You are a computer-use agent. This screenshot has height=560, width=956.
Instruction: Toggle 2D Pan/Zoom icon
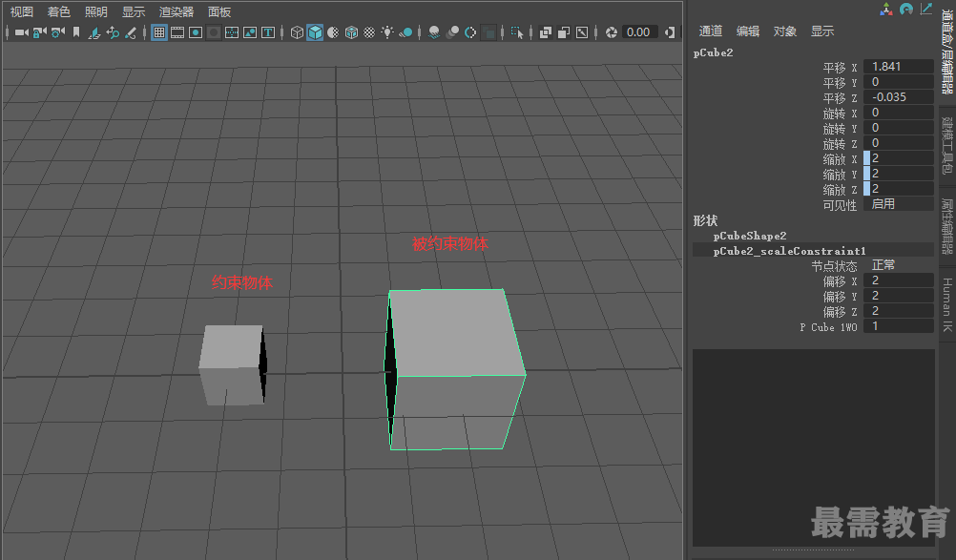coord(113,32)
